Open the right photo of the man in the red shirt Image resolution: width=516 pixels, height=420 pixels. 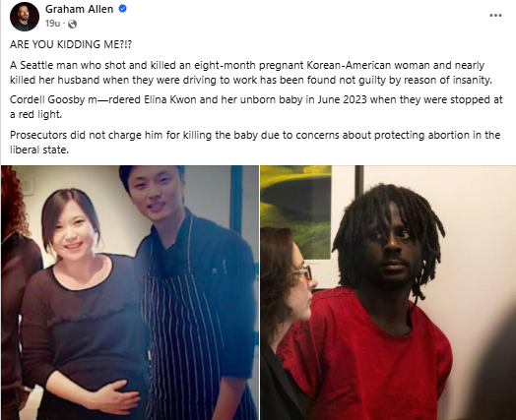[388, 292]
